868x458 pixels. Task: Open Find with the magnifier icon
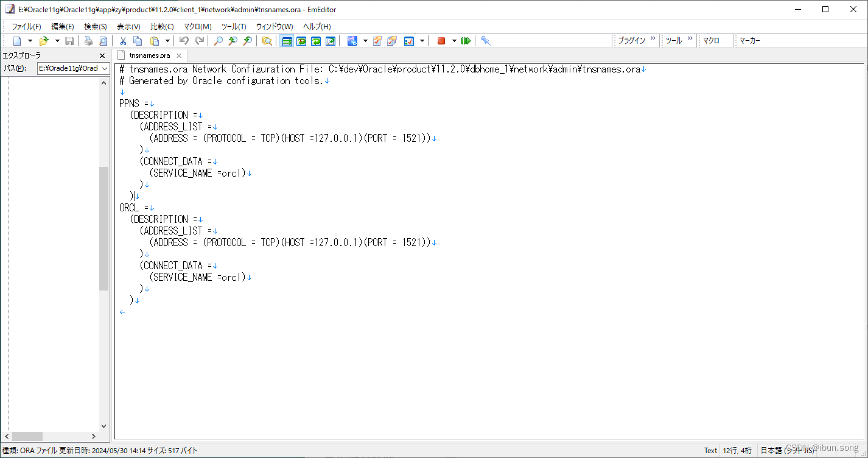tap(218, 41)
